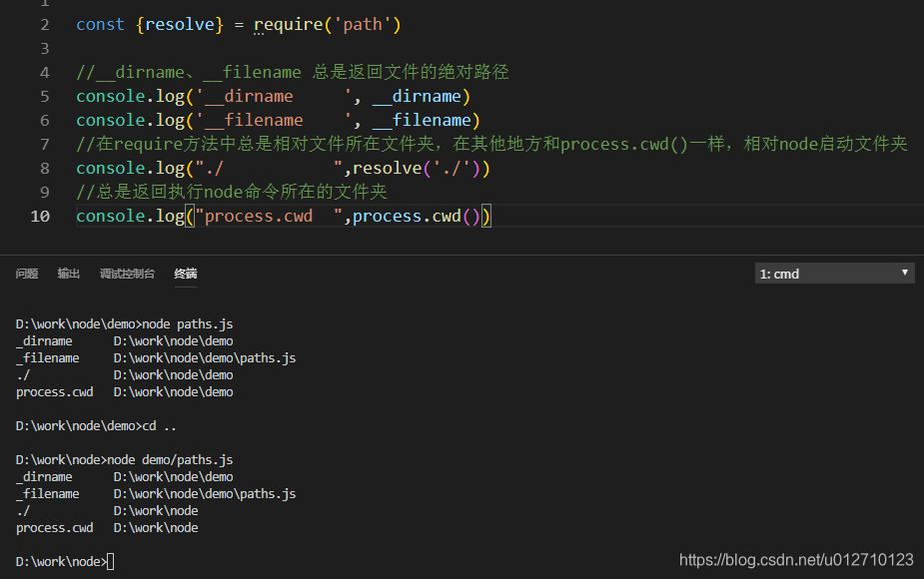Open the 调试控制台 debug console tab
The image size is (924, 579).
click(x=127, y=274)
